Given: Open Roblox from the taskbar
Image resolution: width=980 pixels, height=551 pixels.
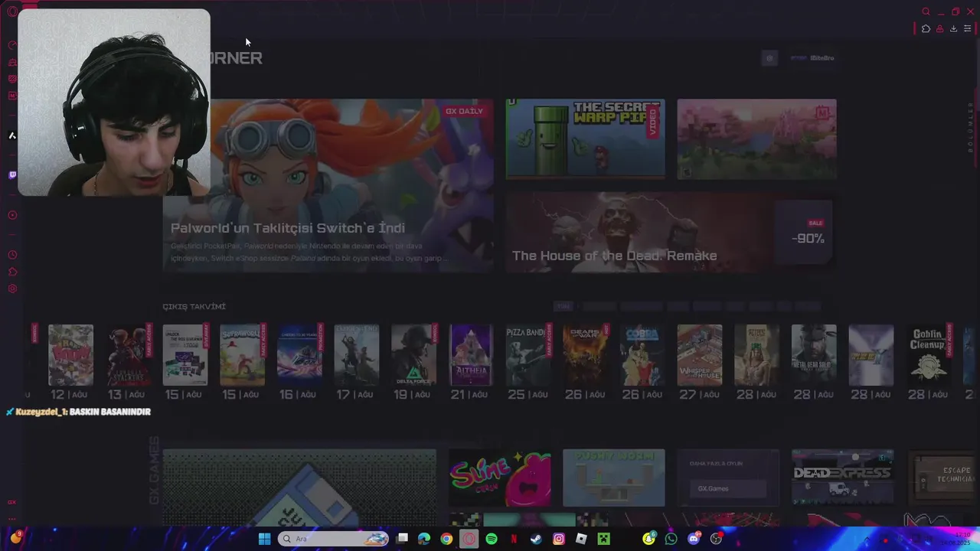Looking at the screenshot, I should pos(581,539).
